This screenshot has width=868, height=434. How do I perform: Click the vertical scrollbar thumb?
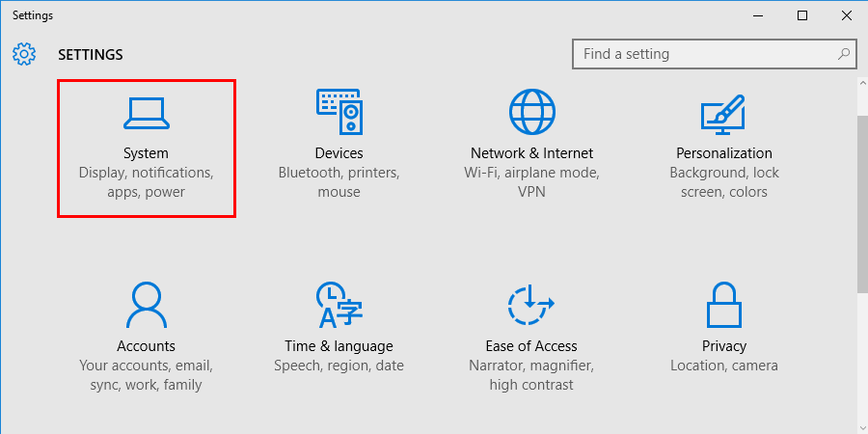862,203
